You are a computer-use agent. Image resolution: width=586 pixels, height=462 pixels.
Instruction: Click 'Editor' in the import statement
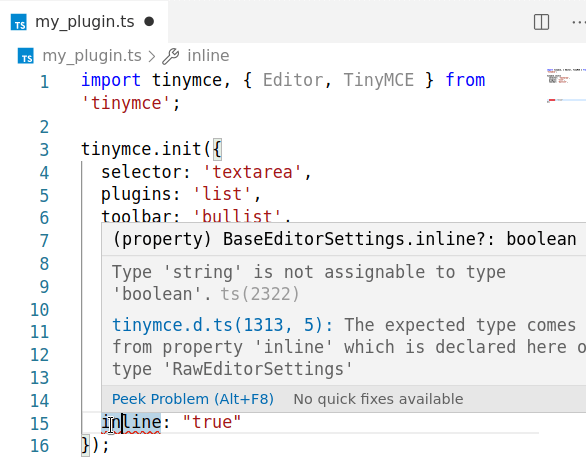(293, 80)
